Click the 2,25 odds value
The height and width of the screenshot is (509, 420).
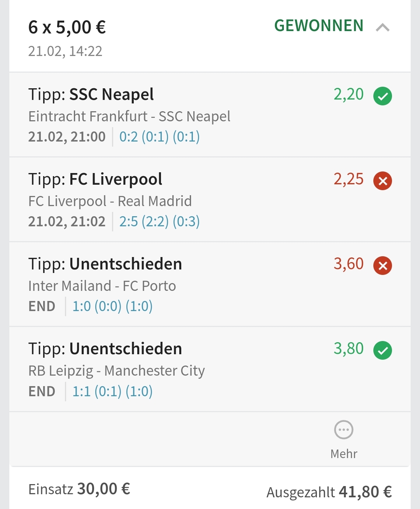[x=348, y=179]
